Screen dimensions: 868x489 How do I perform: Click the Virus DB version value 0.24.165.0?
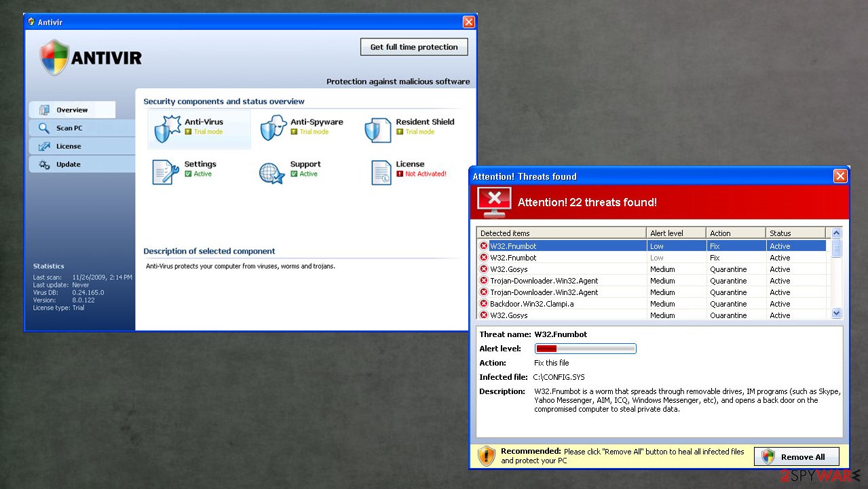[x=88, y=292]
